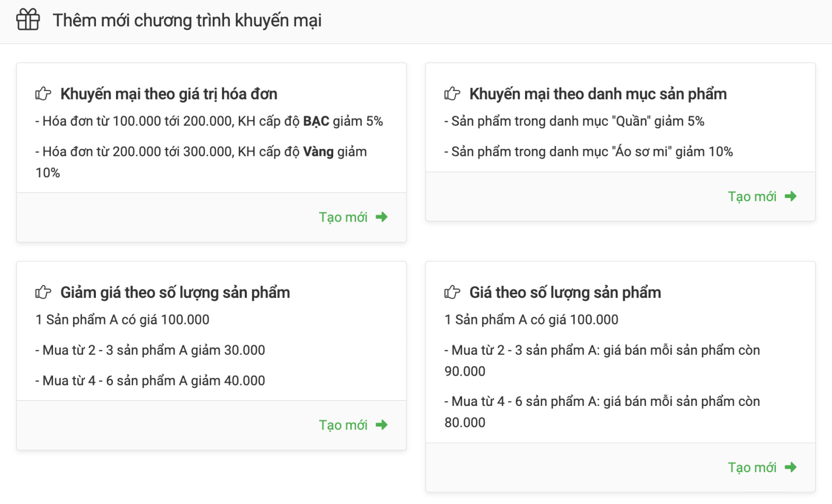Image resolution: width=832 pixels, height=504 pixels.
Task: Click the green arrow next to invoice-value 'Tạo mới'
Action: [382, 216]
